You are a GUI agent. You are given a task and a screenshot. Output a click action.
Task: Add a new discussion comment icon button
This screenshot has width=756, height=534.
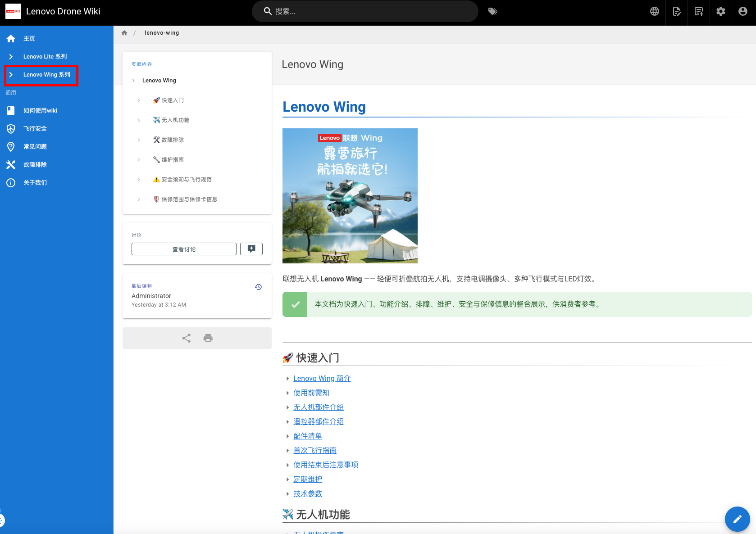point(251,249)
